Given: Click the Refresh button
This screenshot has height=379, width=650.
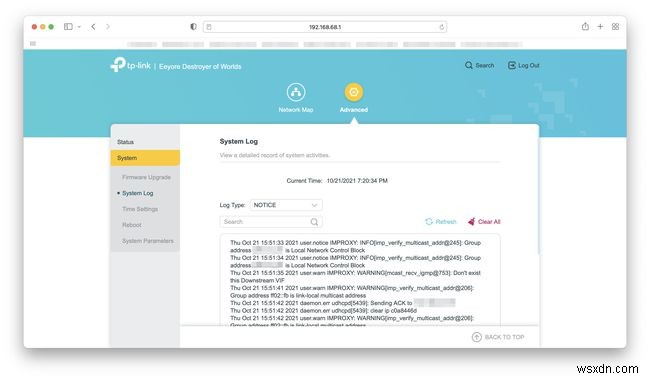Looking at the screenshot, I should pyautogui.click(x=440, y=222).
